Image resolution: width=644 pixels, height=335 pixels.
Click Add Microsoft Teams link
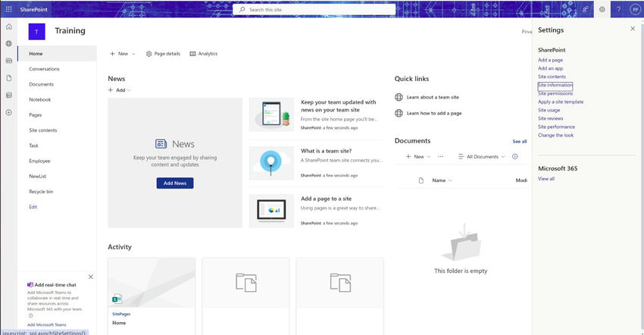47,324
